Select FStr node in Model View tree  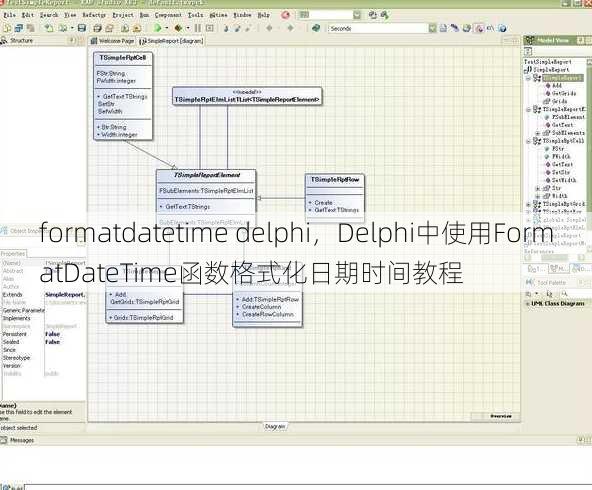pyautogui.click(x=558, y=149)
